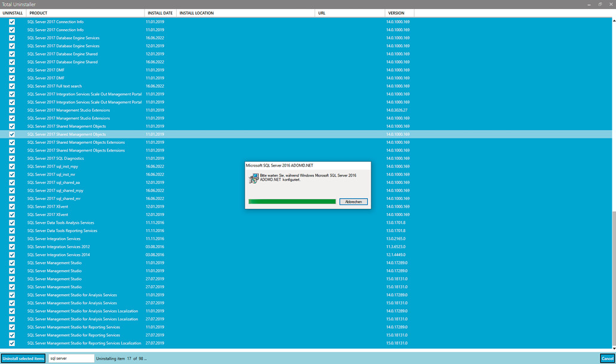Click version of Reporting Services Localization row
Screen dimensions: 616x364
(x=397, y=343)
